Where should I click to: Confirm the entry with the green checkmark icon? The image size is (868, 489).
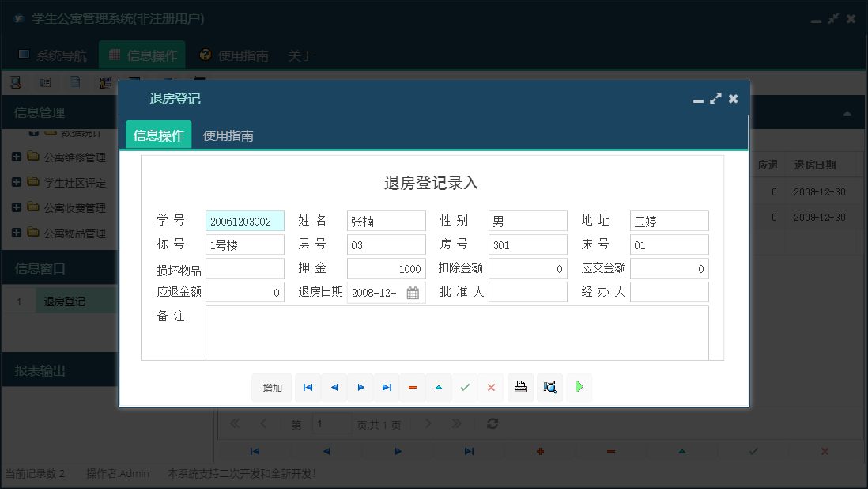[465, 388]
